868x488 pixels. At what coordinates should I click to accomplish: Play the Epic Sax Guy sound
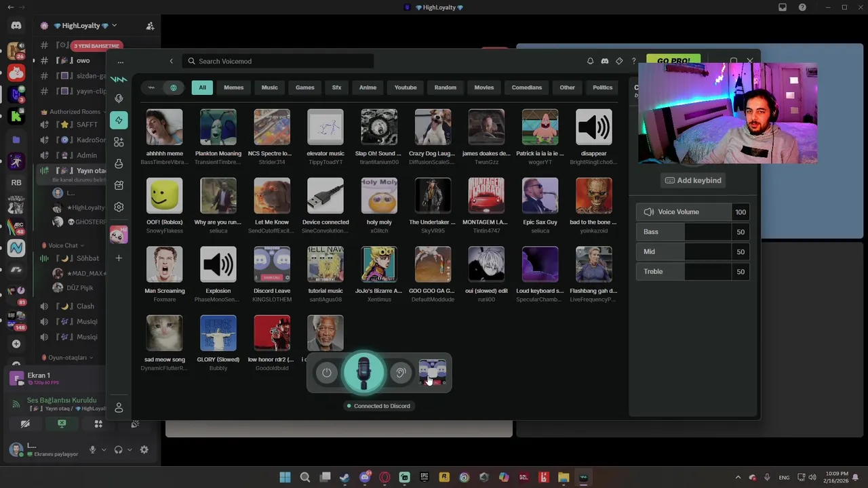(x=540, y=196)
